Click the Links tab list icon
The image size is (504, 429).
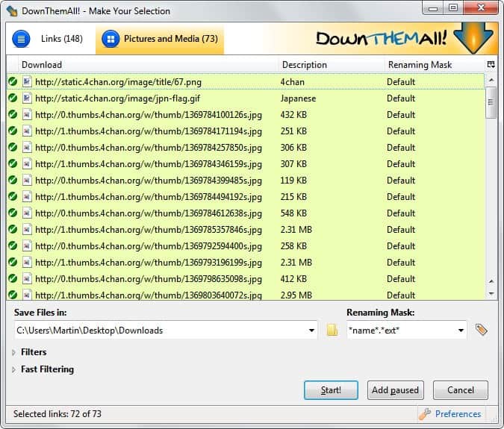pyautogui.click(x=21, y=39)
